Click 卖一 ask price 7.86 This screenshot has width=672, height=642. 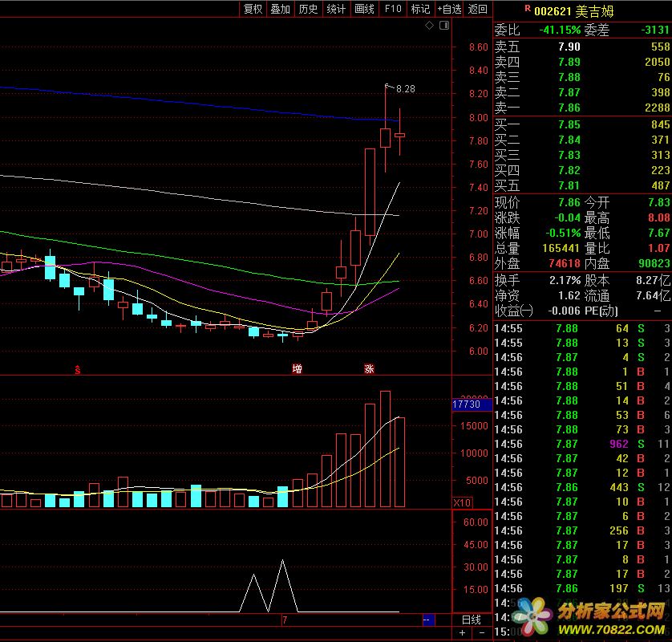(569, 108)
